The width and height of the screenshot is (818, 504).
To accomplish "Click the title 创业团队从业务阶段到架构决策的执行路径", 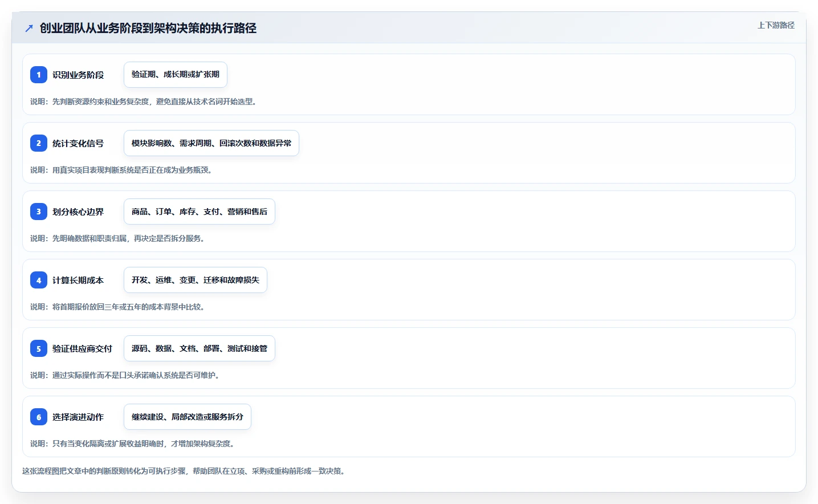I will pos(148,28).
